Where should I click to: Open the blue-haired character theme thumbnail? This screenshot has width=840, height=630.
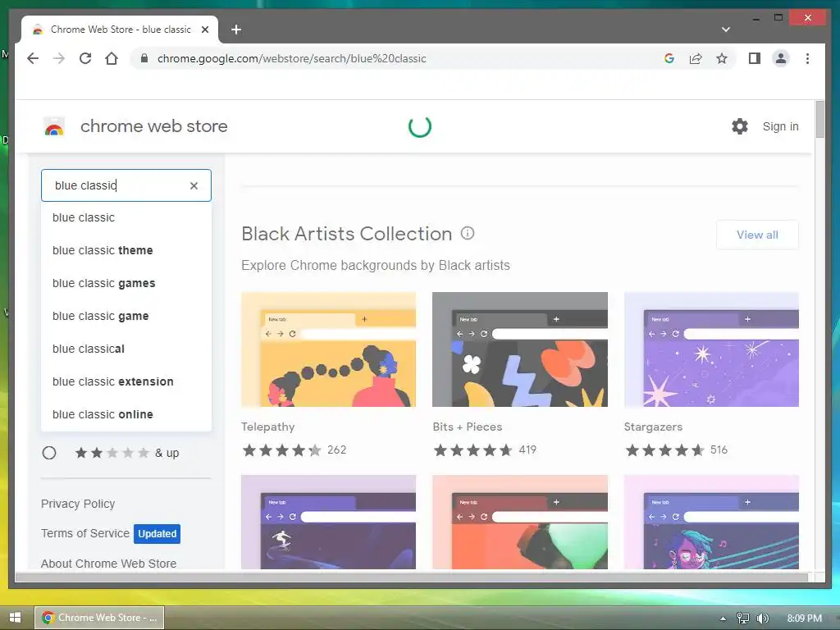pyautogui.click(x=711, y=522)
